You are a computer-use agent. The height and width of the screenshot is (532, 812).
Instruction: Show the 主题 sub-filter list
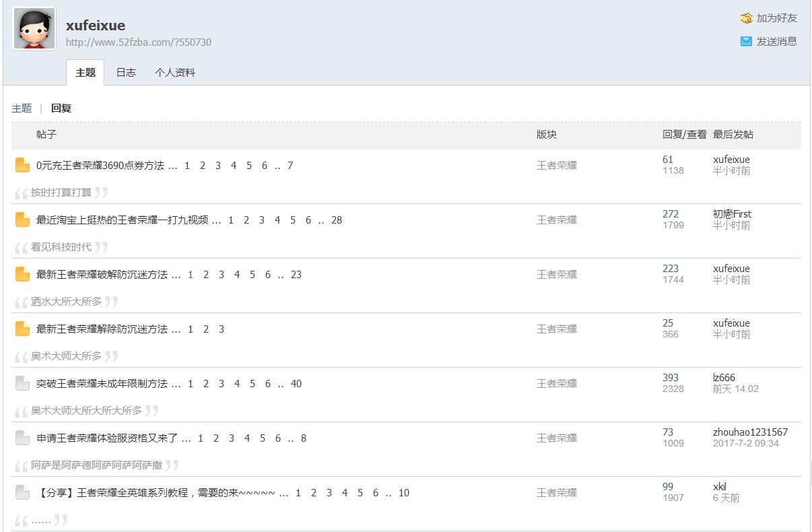[22, 108]
